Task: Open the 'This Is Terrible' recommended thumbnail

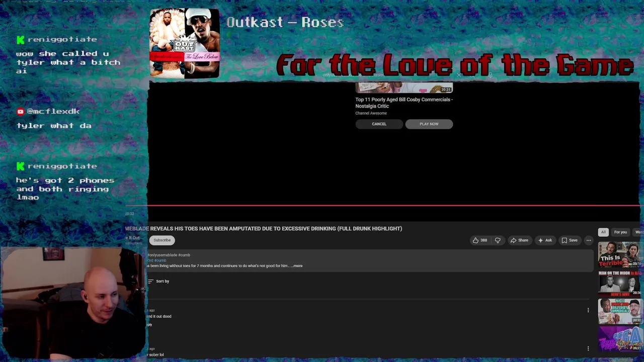Action: point(620,255)
